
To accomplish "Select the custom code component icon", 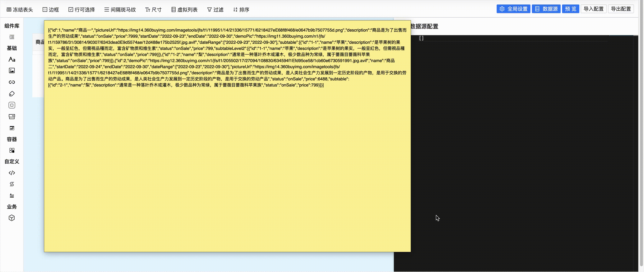I will (x=12, y=173).
